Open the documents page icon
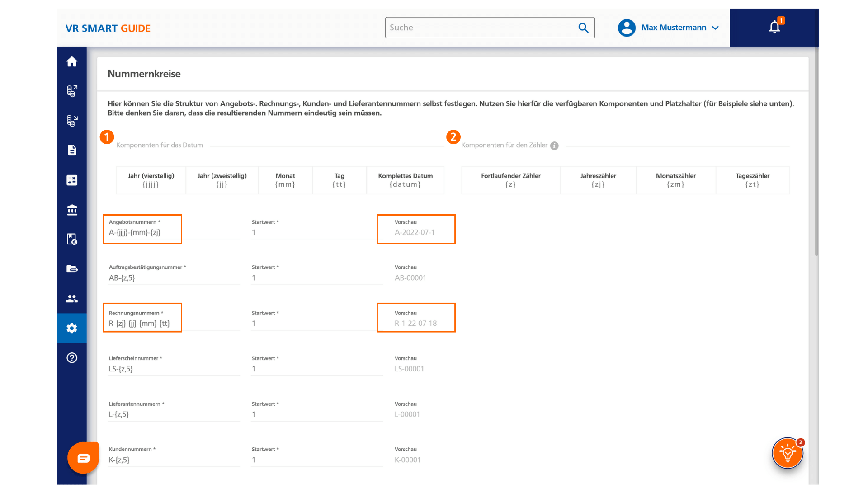The width and height of the screenshot is (868, 488). [72, 150]
